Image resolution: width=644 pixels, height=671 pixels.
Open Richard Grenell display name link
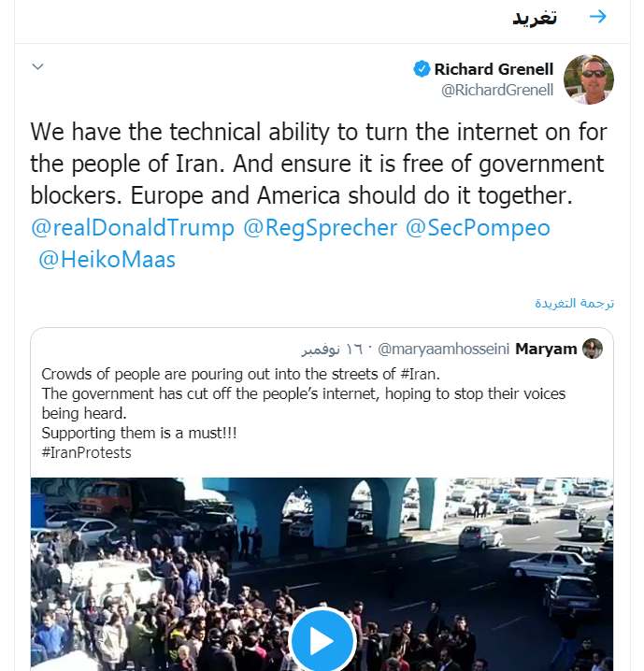(x=494, y=69)
